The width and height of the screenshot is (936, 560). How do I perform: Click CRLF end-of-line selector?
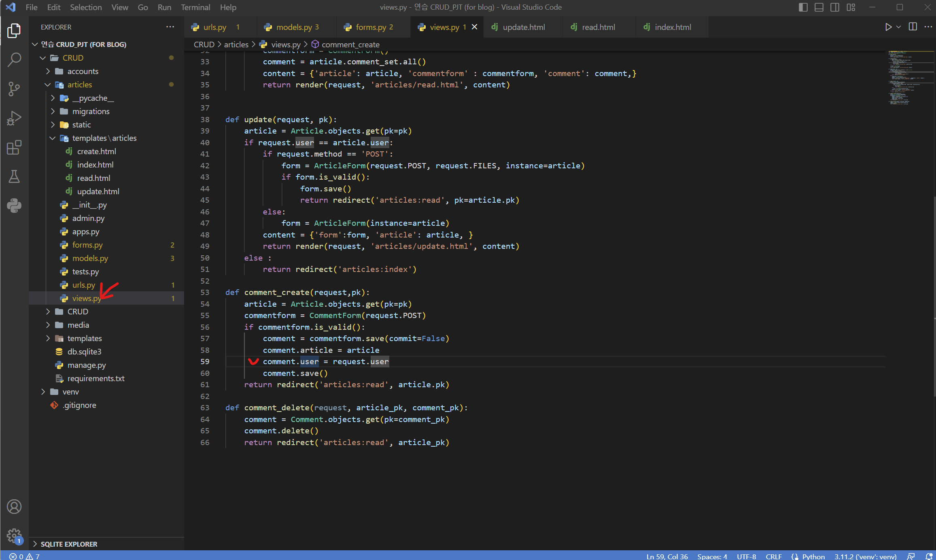click(773, 556)
